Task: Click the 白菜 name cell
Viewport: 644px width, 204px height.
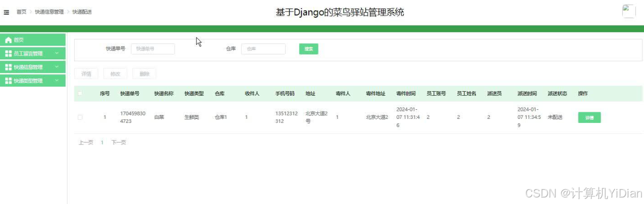Action: [160, 117]
